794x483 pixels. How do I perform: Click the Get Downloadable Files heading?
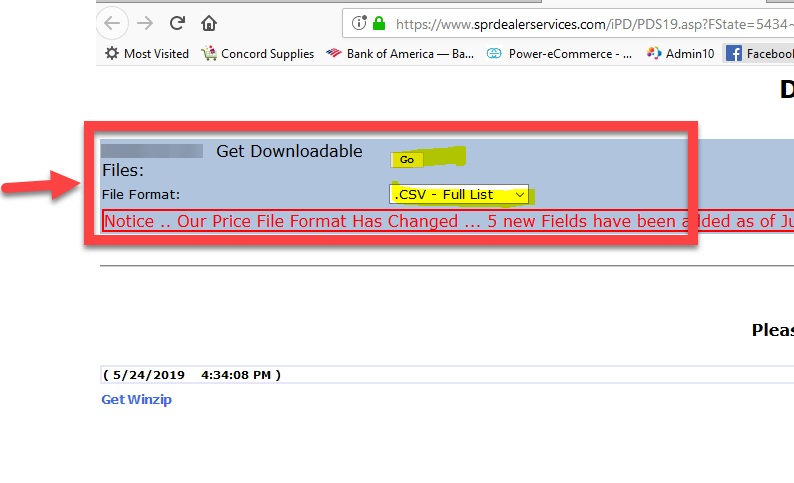click(x=288, y=152)
